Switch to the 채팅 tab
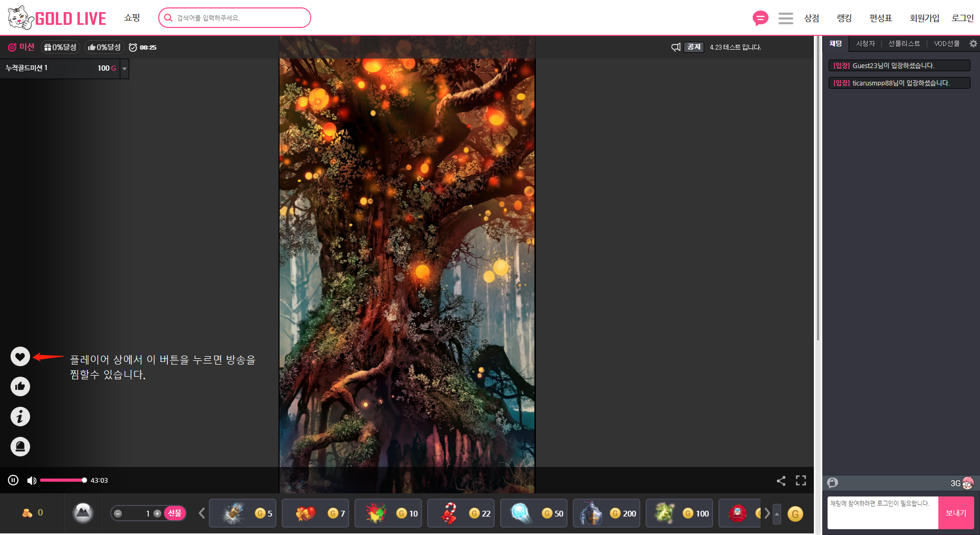This screenshot has height=535, width=980. (x=835, y=44)
